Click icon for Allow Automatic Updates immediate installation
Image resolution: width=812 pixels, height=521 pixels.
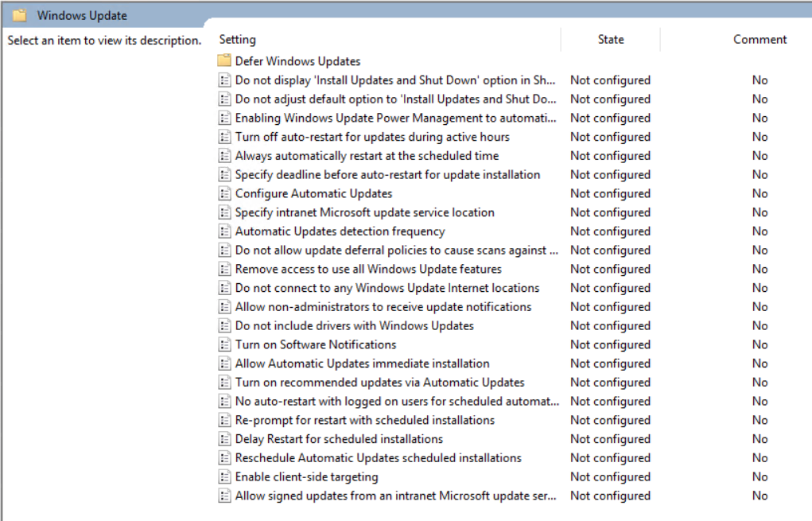[224, 364]
